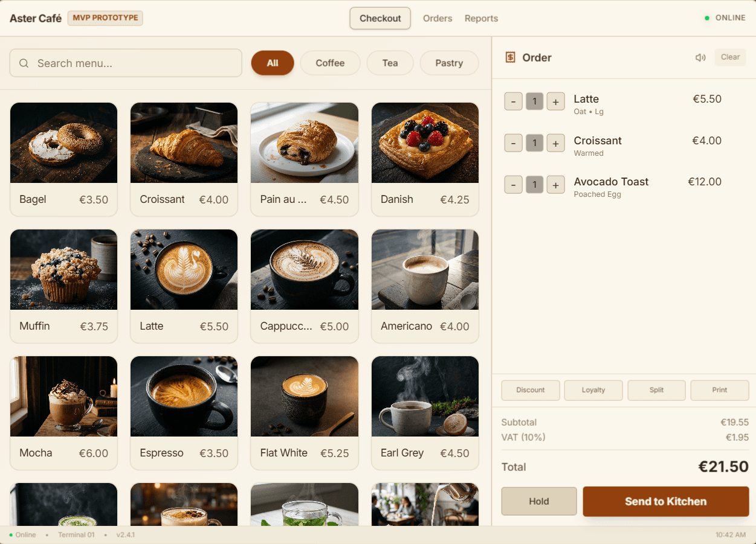Send the order to Kitchen

coord(666,501)
